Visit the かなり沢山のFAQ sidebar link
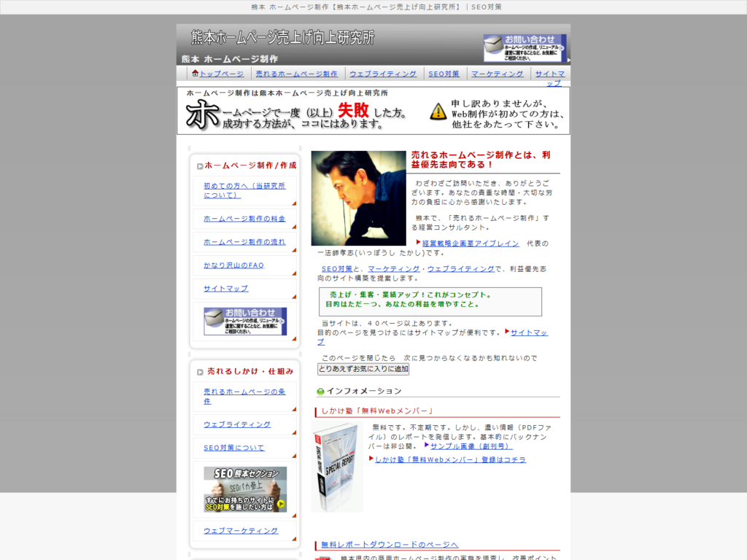The width and height of the screenshot is (747, 560). tap(233, 265)
